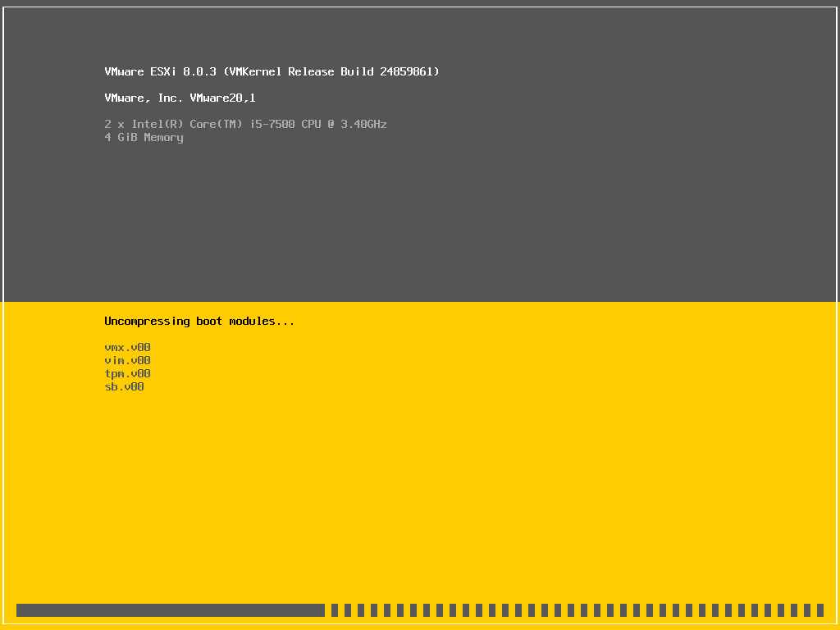The image size is (840, 630).
Task: Click the sb.v00 module entry
Action: tap(124, 386)
